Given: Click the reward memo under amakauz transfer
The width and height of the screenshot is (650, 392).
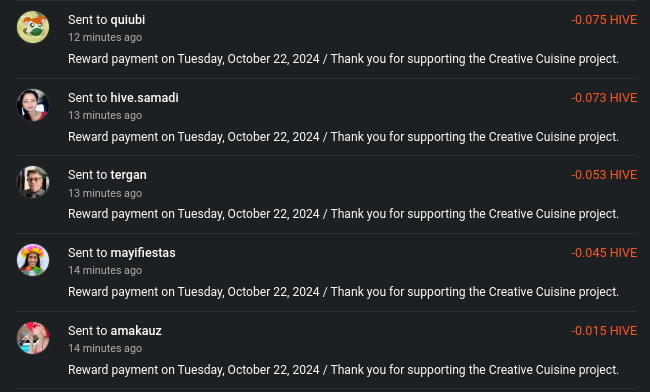Looking at the screenshot, I should click(343, 370).
